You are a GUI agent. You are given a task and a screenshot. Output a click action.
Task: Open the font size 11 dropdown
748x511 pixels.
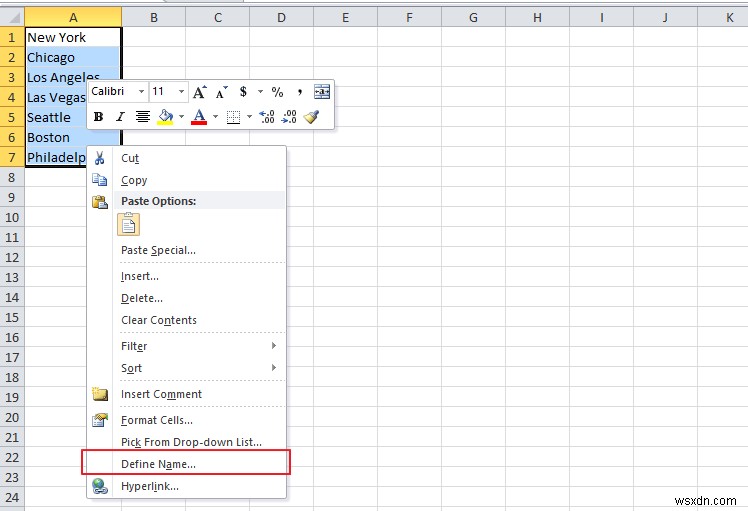(181, 91)
